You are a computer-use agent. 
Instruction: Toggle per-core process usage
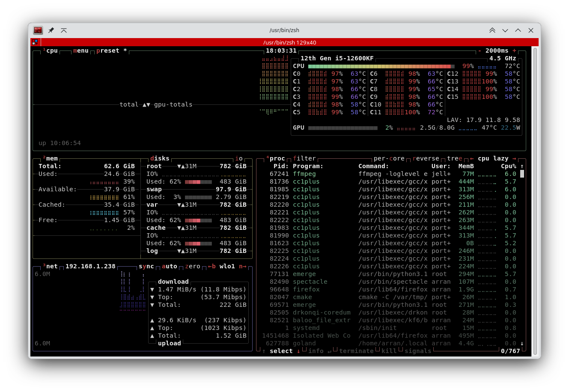tap(389, 158)
